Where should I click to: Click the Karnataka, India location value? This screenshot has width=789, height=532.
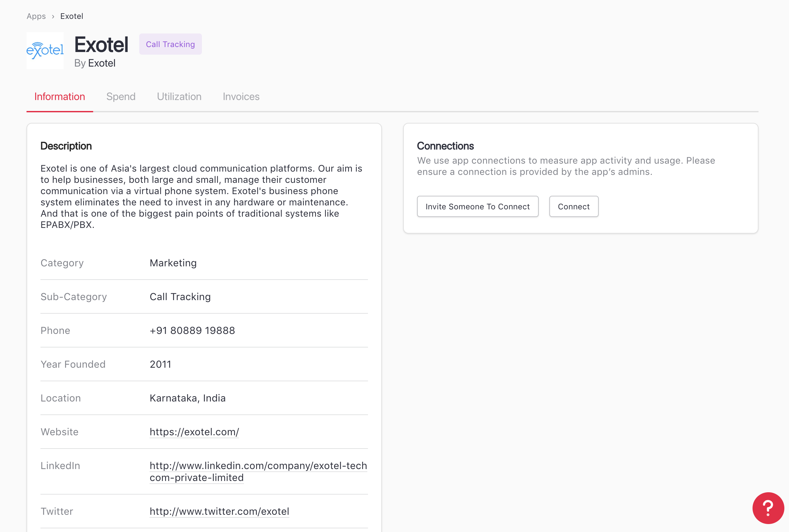[x=187, y=398]
